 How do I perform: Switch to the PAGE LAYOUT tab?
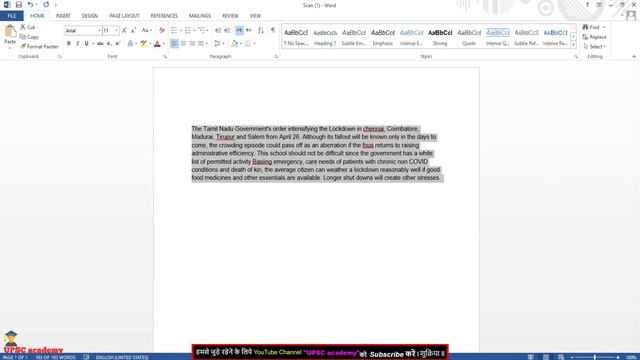click(124, 16)
